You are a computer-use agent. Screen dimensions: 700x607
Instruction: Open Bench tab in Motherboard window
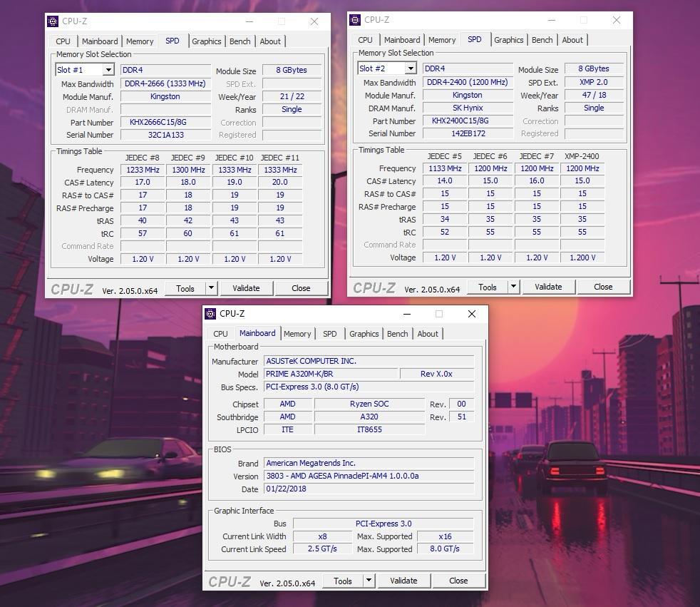tap(397, 334)
